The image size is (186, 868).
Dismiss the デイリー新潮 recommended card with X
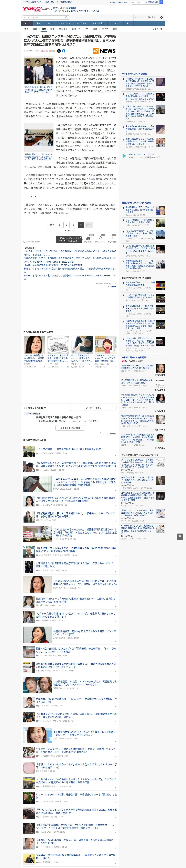(68, 367)
